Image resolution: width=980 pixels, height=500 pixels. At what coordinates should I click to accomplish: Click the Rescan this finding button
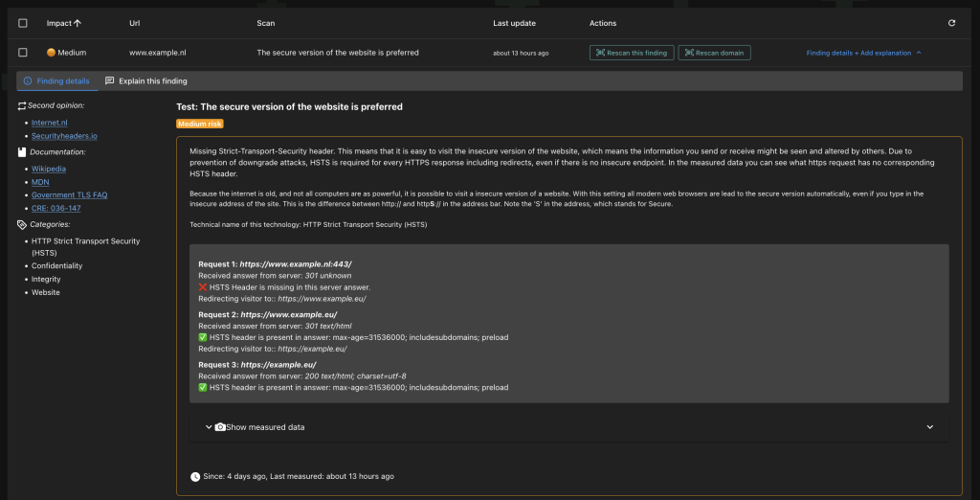[632, 53]
